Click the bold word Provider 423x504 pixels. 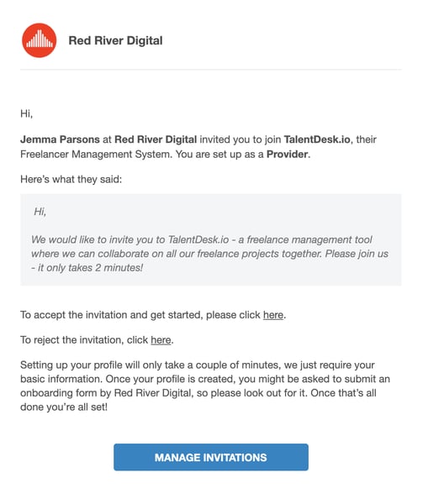coord(288,155)
